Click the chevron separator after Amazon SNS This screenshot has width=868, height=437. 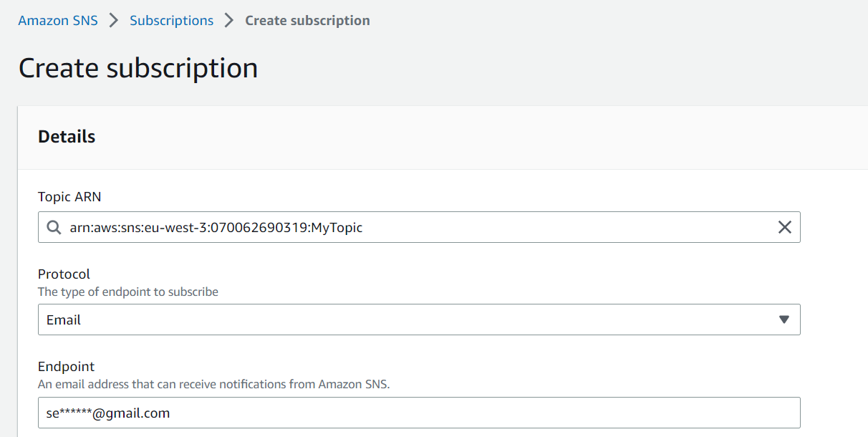[114, 21]
